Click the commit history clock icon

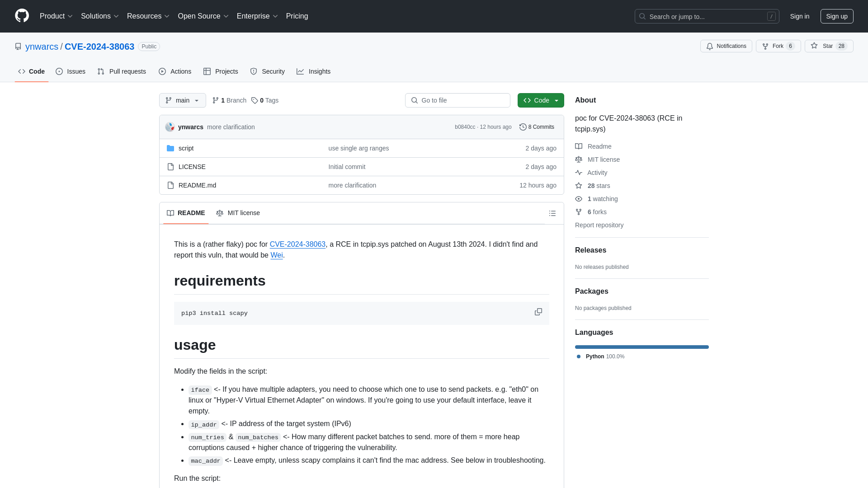[523, 127]
